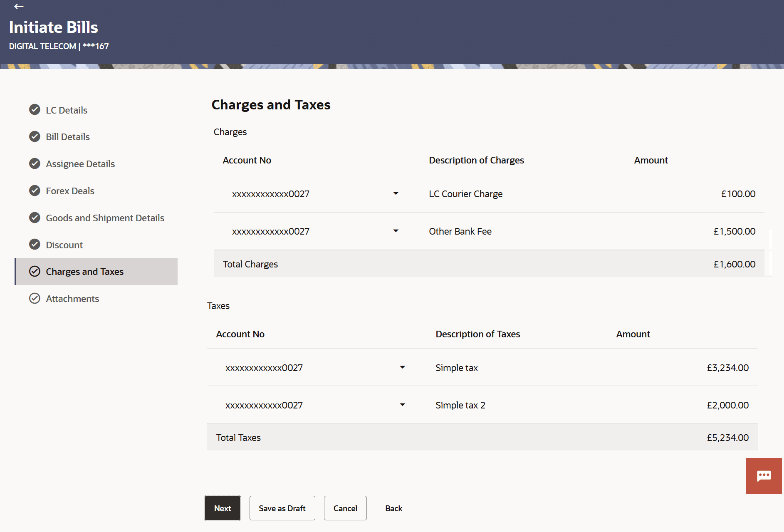Click the Back link

393,508
